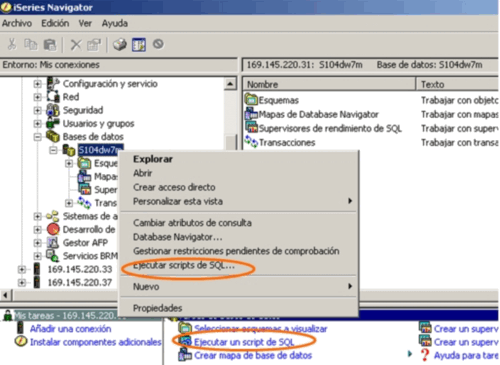Click the Añadir una conexión link
Screen dimensions: 500x365
(70, 329)
